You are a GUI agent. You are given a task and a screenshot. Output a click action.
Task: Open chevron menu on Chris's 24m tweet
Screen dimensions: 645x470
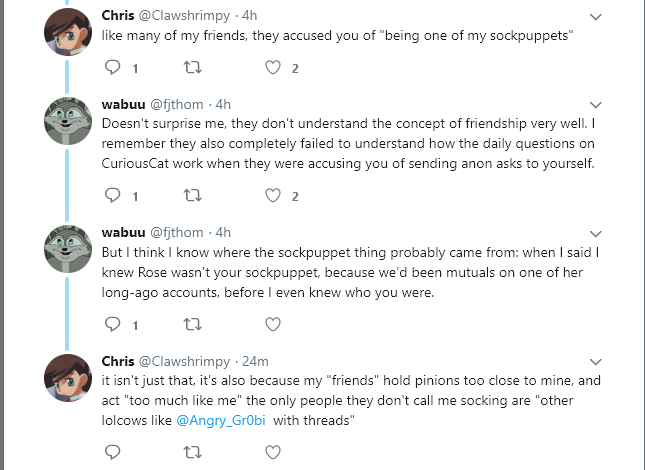596,362
